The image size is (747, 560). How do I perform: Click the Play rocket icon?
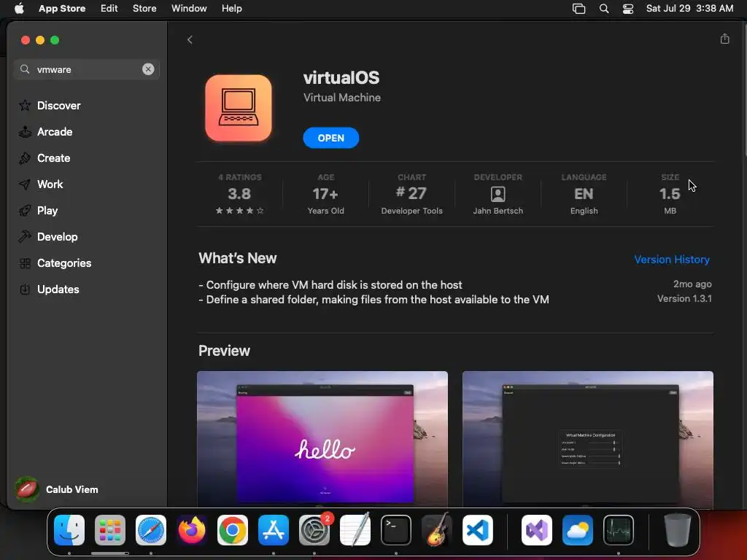click(x=25, y=211)
